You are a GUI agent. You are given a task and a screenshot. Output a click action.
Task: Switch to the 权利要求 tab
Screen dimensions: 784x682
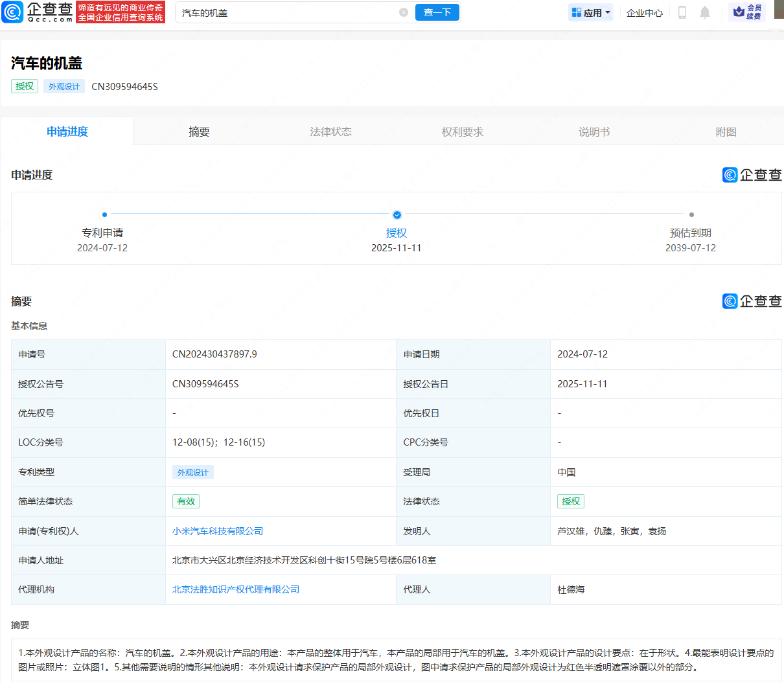pyautogui.click(x=462, y=131)
